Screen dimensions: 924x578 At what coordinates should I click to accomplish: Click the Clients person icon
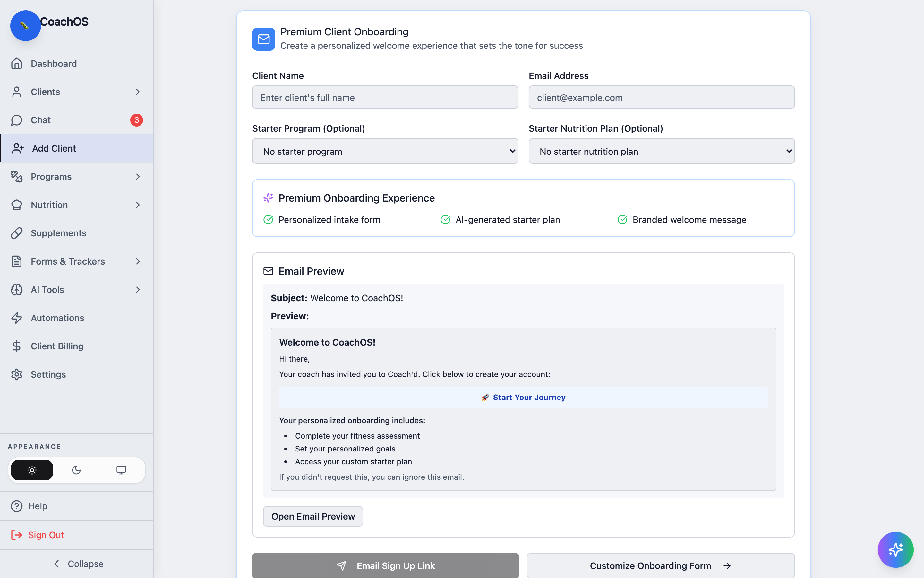(16, 92)
